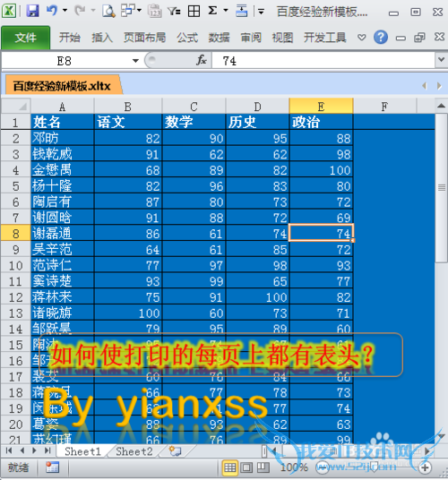Viewport: 448px width, 480px height.
Task: Select column A header
Action: click(x=62, y=107)
